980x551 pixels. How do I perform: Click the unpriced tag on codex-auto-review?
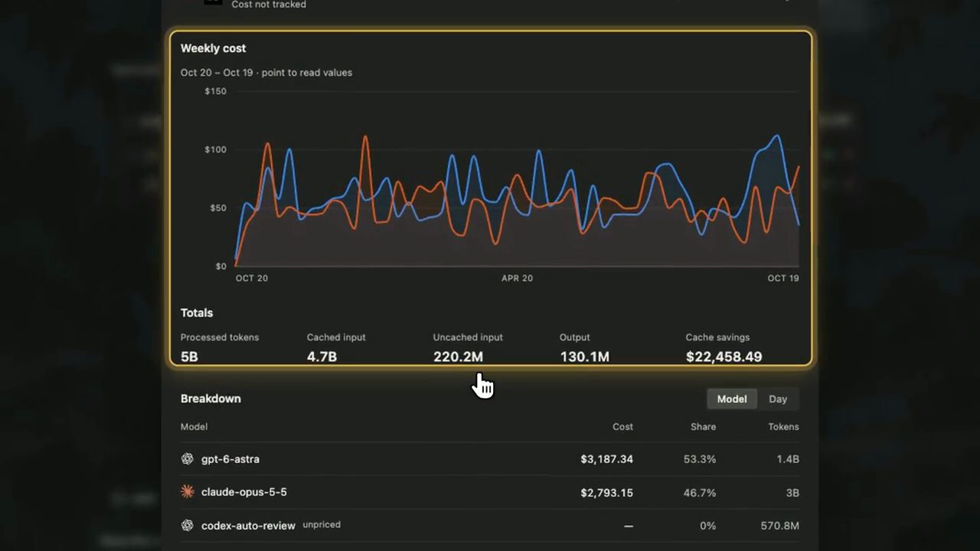click(x=322, y=525)
